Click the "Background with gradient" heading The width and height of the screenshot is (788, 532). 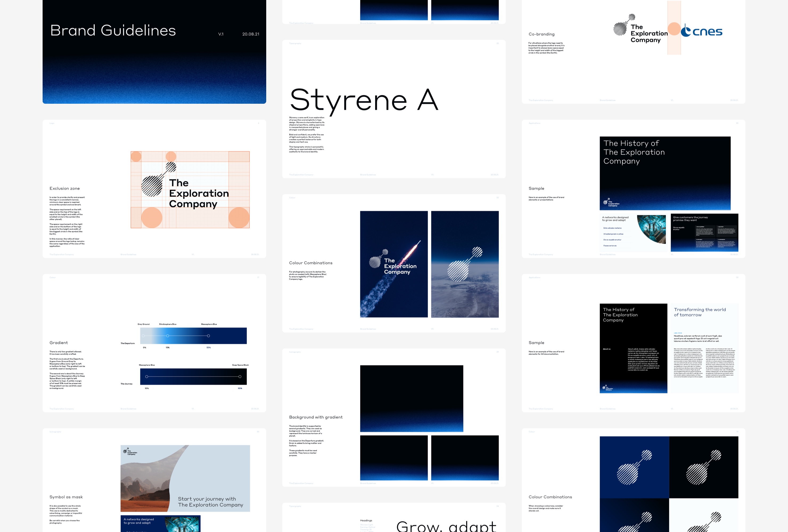316,417
